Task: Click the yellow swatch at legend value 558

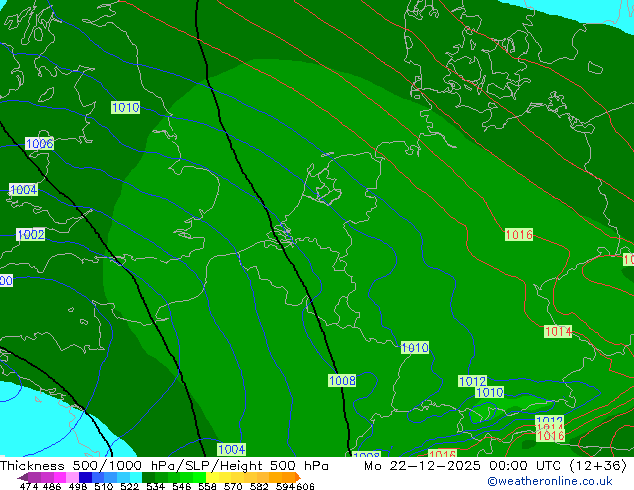Action: click(x=212, y=477)
